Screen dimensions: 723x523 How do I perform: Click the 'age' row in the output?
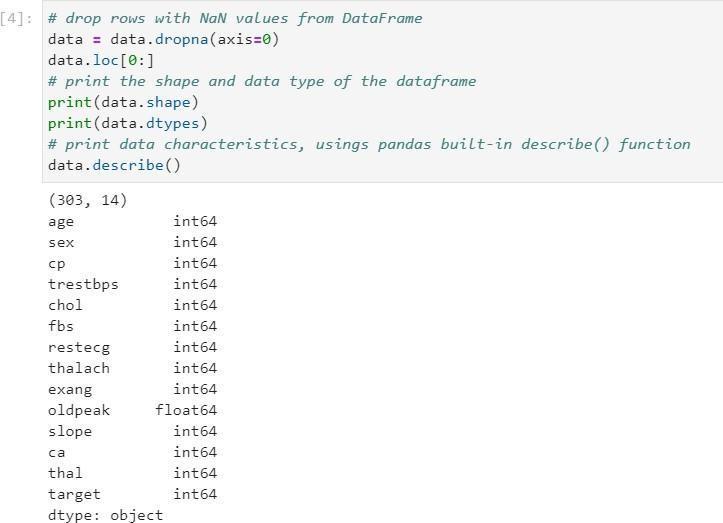(x=61, y=221)
